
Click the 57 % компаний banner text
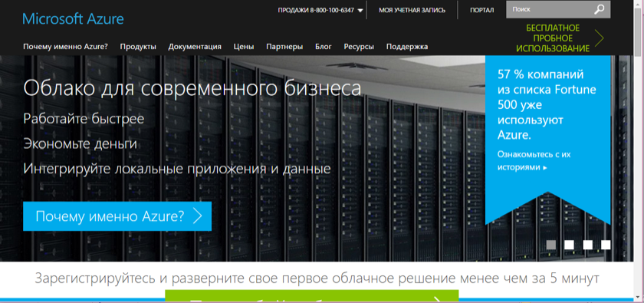(x=547, y=104)
